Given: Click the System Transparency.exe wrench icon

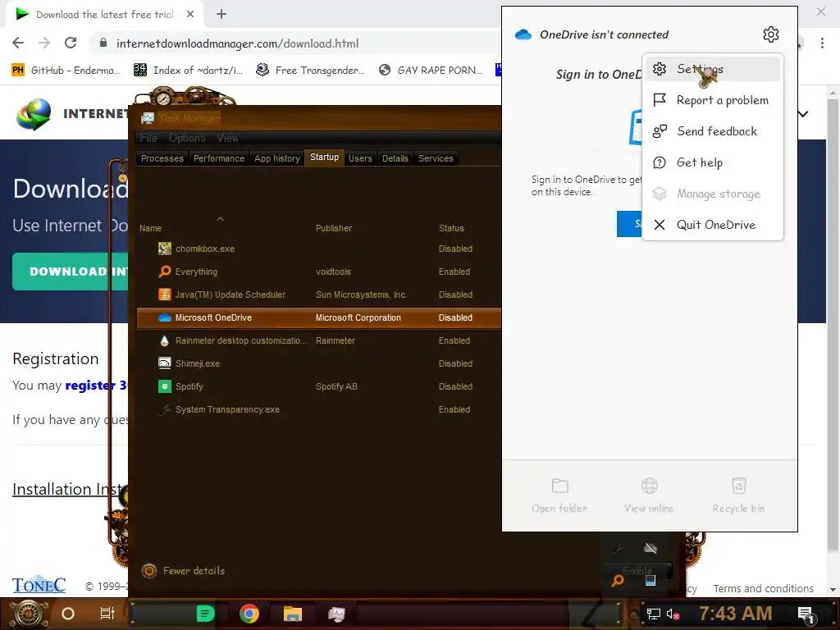Looking at the screenshot, I should (x=164, y=409).
